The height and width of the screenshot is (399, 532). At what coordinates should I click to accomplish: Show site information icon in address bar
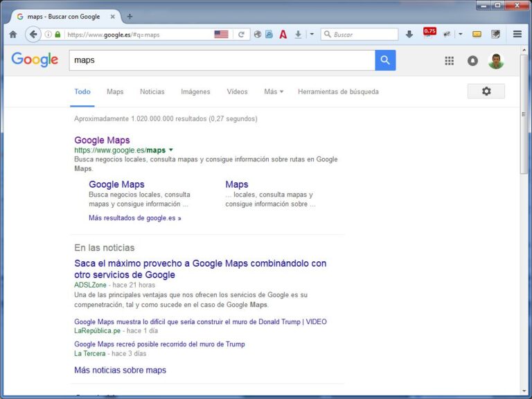48,34
